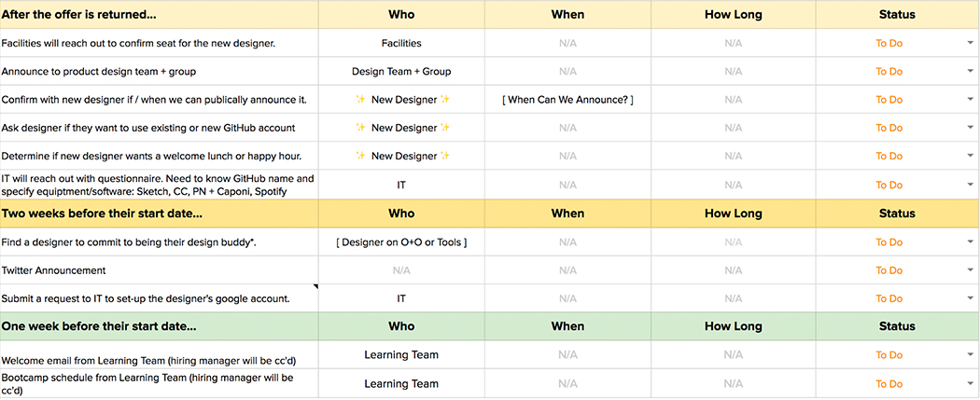Open Status dropdown for Facilities seat confirmation row
Image resolution: width=980 pixels, height=400 pixels.
coord(971,43)
